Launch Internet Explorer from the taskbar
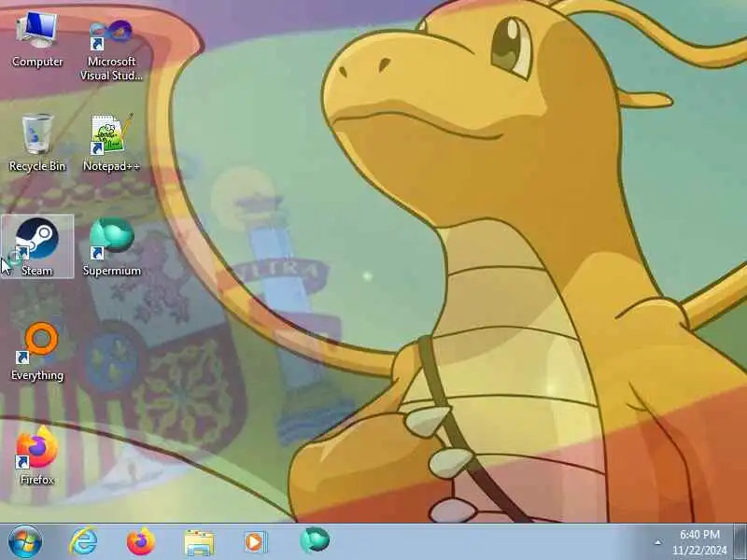This screenshot has width=747, height=560. click(x=83, y=541)
